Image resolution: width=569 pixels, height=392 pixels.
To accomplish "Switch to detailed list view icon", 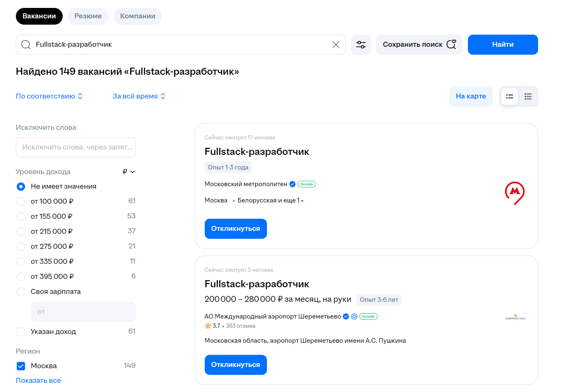I will (x=528, y=96).
